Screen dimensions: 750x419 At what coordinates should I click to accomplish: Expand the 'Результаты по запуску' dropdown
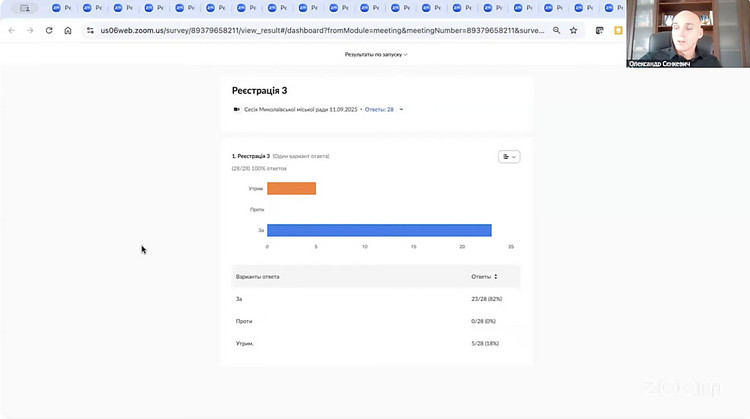376,54
